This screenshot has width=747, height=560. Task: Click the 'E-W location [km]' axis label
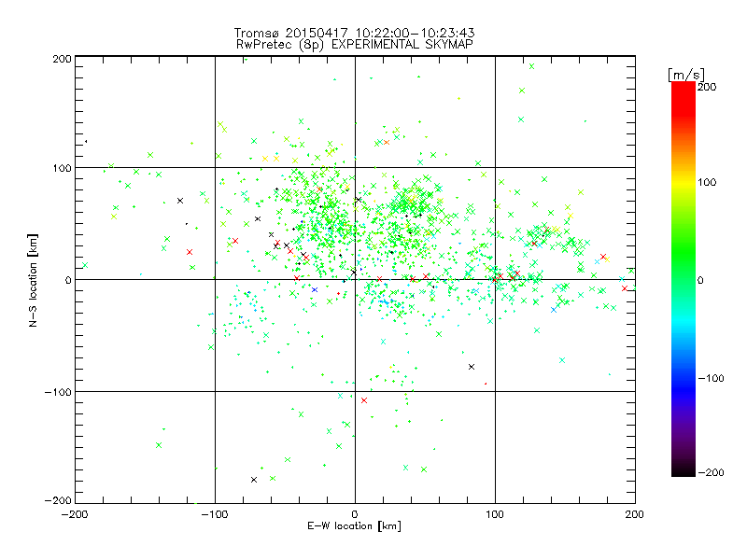coord(354,525)
